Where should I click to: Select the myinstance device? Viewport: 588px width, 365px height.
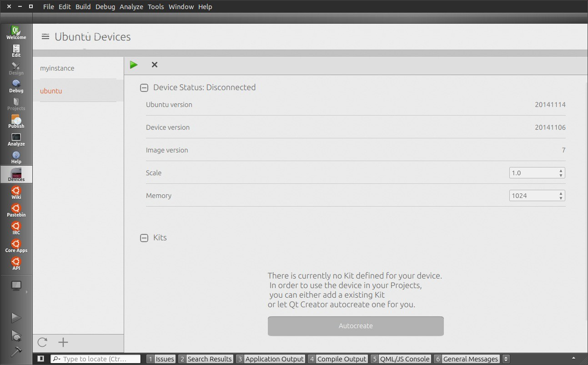78,68
